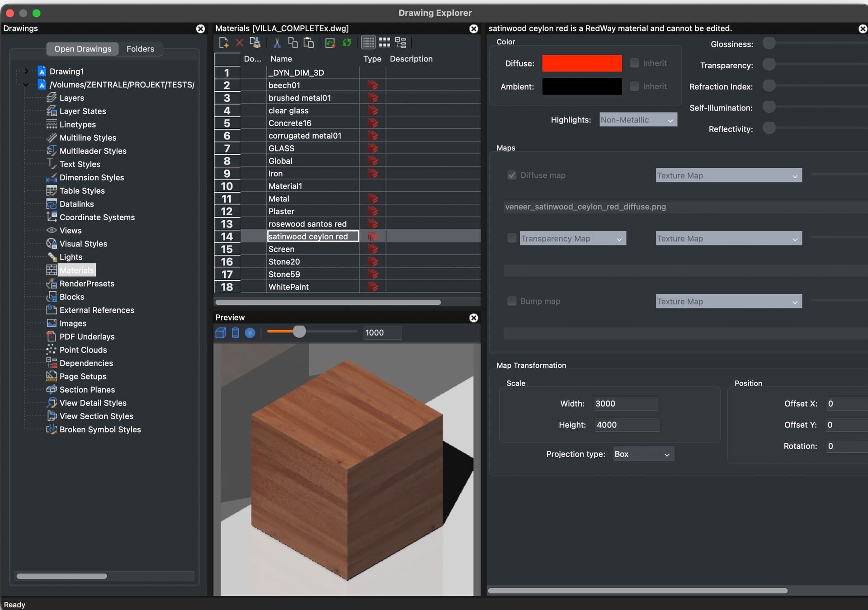The width and height of the screenshot is (868, 610).
Task: Open Render Presets in the tree
Action: (87, 284)
